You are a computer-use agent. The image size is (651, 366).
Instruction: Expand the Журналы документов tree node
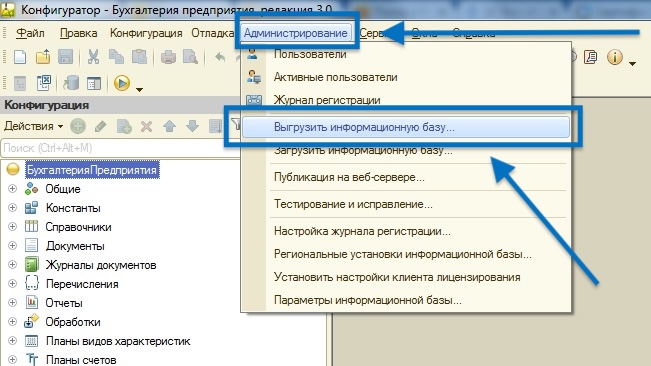pos(12,264)
